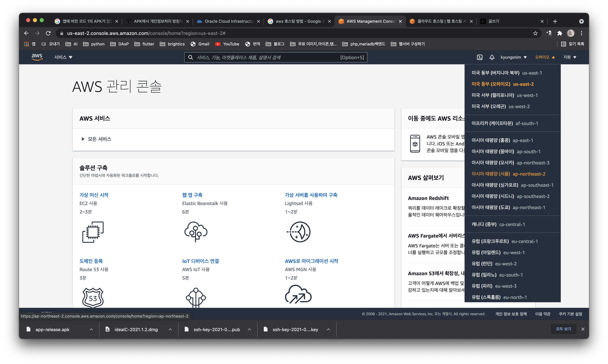Click the AWS MGN migration cloud icon
Image resolution: width=608 pixels, height=364 pixels.
[298, 294]
